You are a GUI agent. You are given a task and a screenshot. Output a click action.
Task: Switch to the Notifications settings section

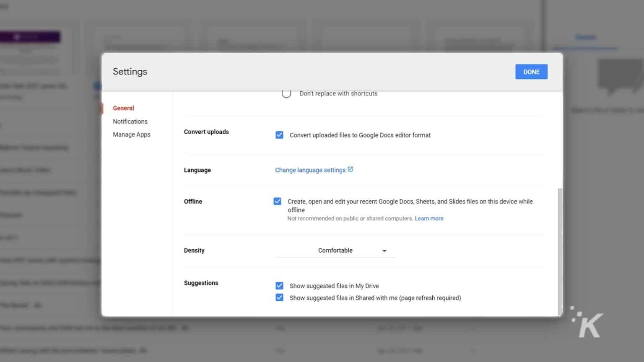point(130,121)
